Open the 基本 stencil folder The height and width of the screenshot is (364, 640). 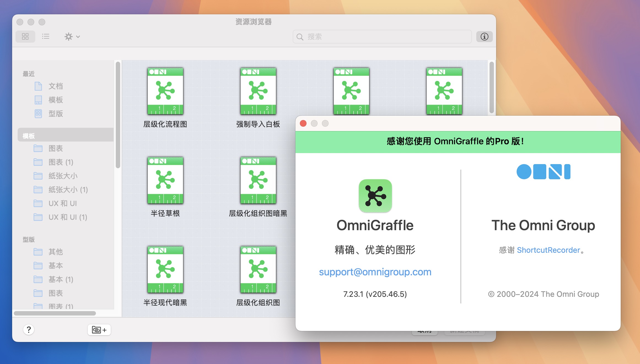coord(48,266)
